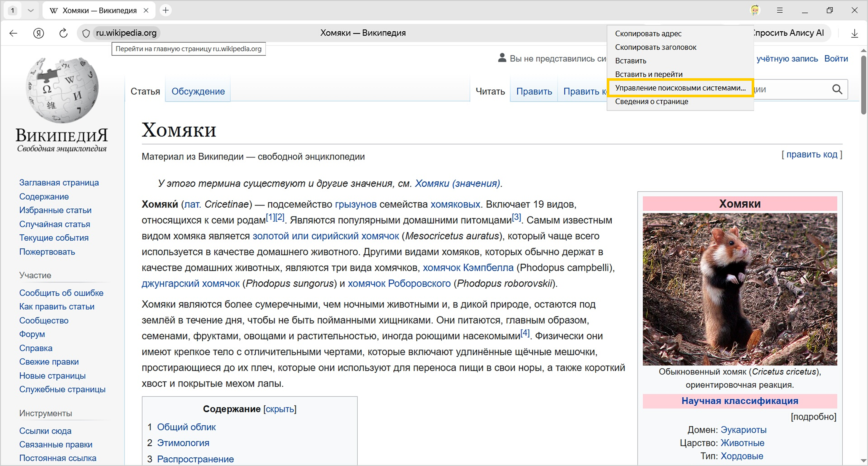The image size is (868, 466).
Task: Expand classification details via подробно
Action: [813, 417]
